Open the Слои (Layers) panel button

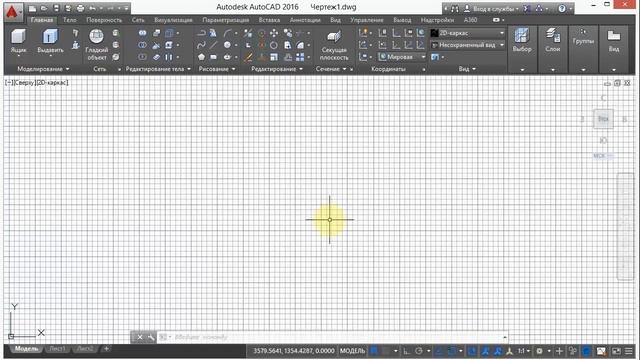[553, 49]
